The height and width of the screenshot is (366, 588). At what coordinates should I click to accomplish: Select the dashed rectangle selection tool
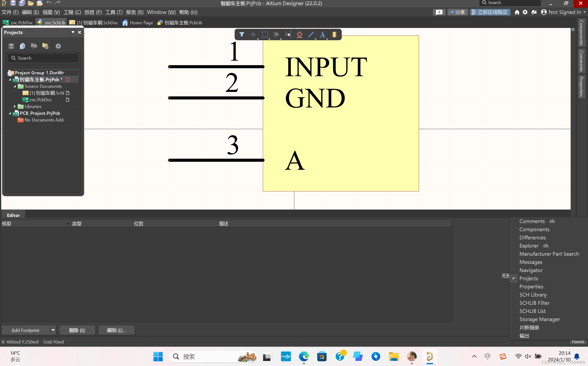pos(265,35)
